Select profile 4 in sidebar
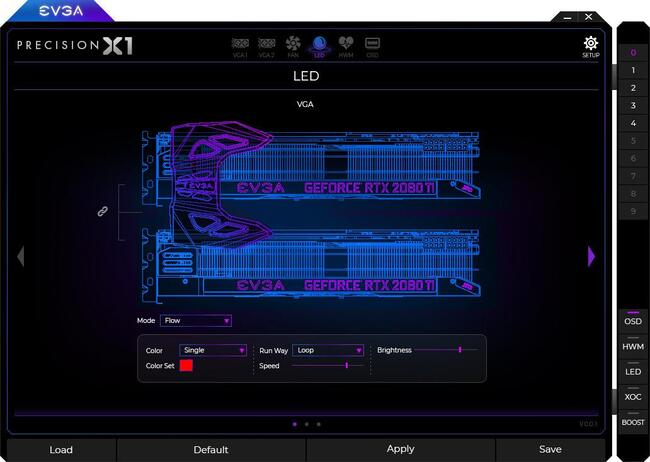The image size is (650, 462). (633, 123)
